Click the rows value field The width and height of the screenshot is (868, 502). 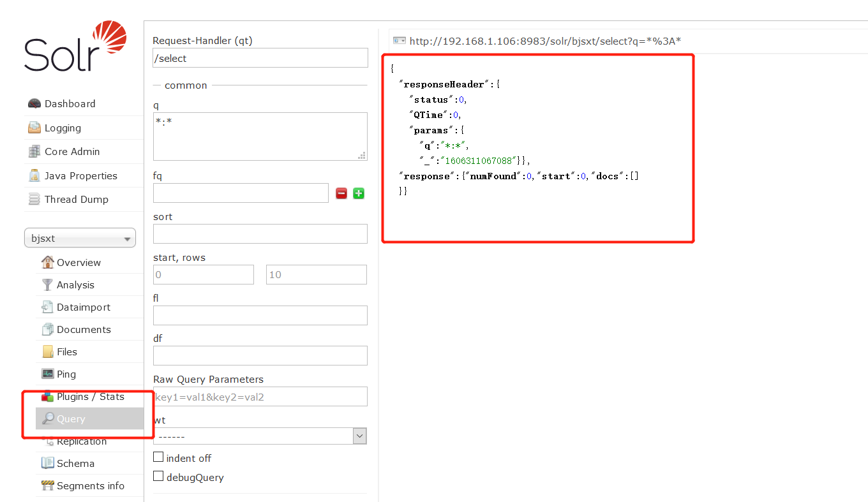click(317, 274)
